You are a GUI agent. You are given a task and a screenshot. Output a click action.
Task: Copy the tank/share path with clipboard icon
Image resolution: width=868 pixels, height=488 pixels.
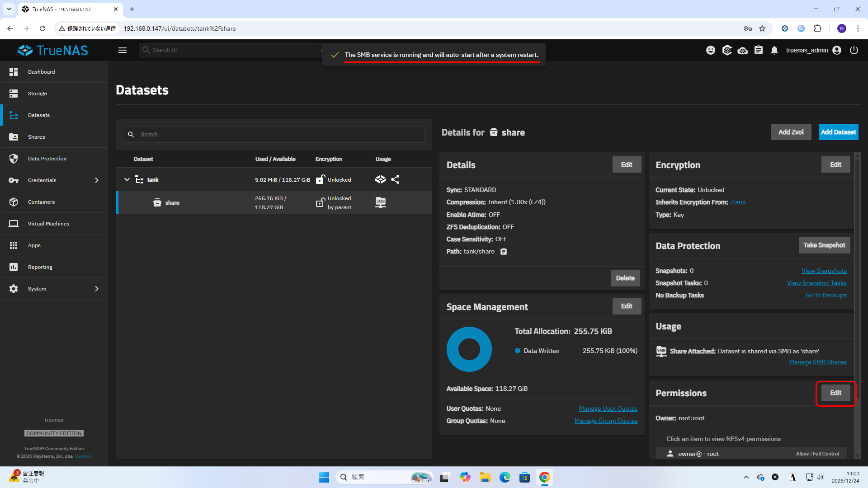tap(504, 252)
